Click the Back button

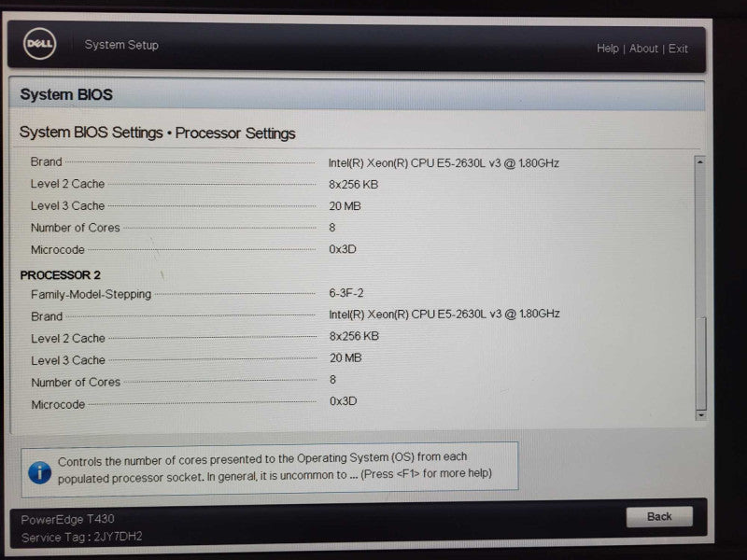pos(659,517)
